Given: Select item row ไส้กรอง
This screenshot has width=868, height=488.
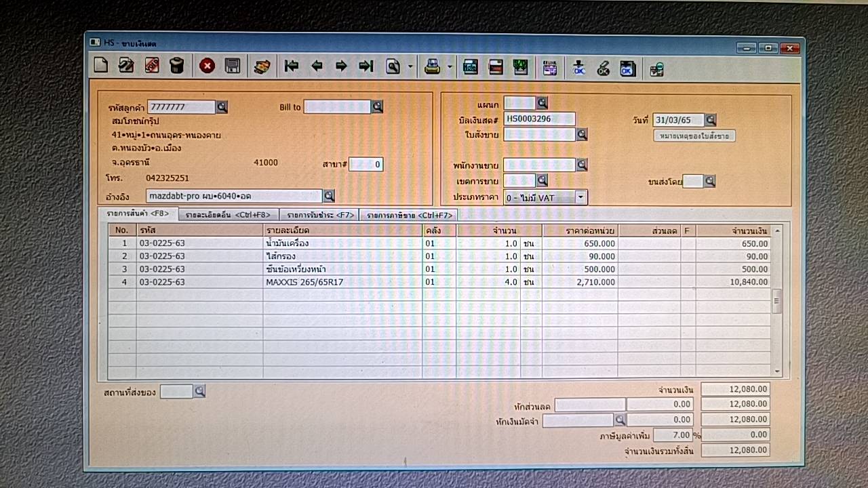Looking at the screenshot, I should [439, 256].
